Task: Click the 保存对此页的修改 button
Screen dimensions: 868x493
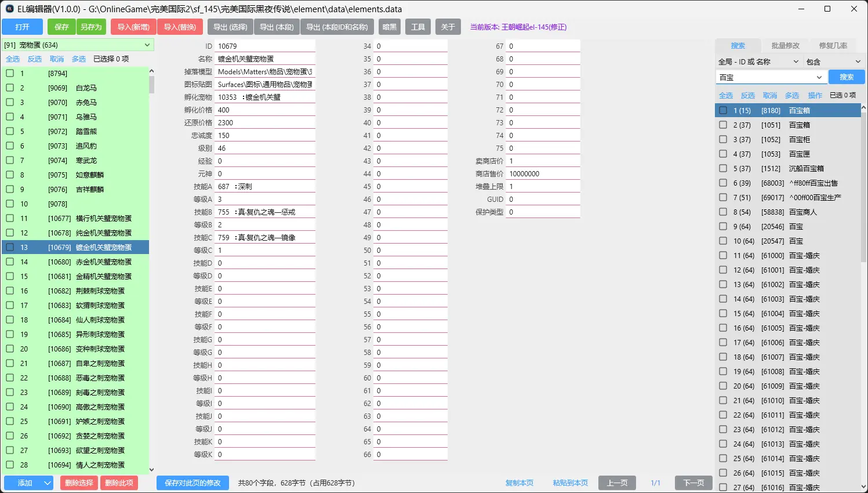Action: (193, 483)
